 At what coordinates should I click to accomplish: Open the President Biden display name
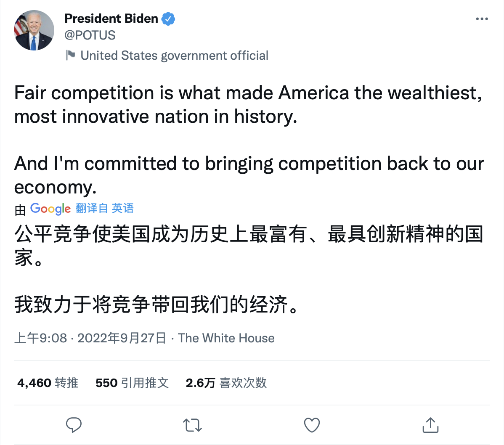pyautogui.click(x=111, y=19)
